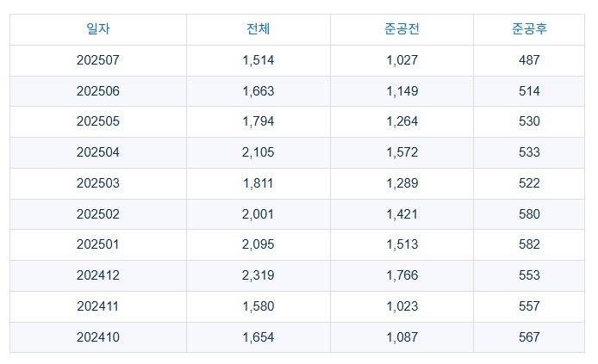Screen dimensions: 598x364
Task: Select the 2,105 total value cell
Action: pos(258,152)
